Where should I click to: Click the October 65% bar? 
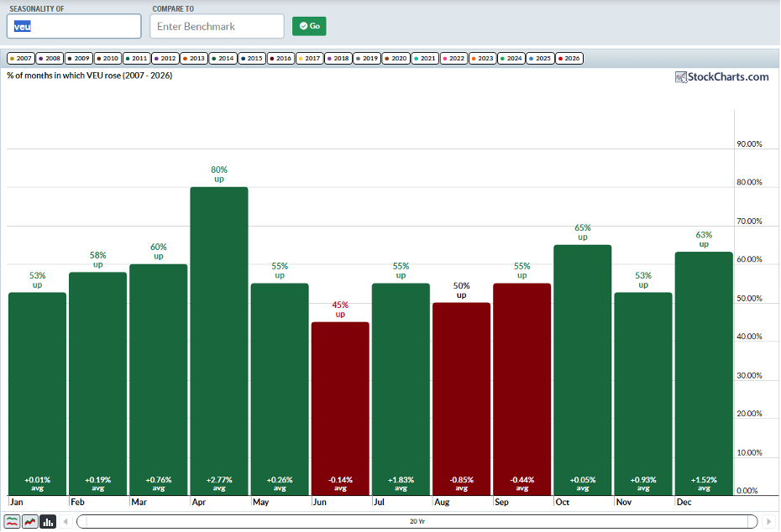pyautogui.click(x=583, y=370)
